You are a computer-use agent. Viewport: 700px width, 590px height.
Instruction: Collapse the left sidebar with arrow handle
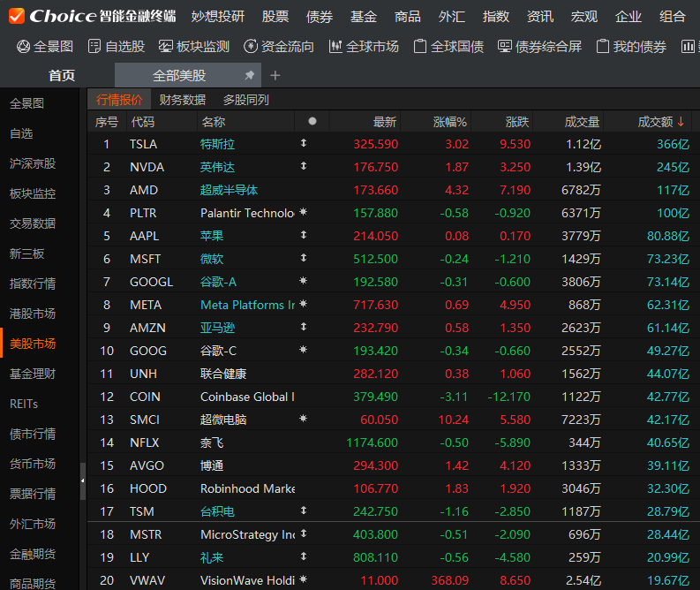[83, 481]
